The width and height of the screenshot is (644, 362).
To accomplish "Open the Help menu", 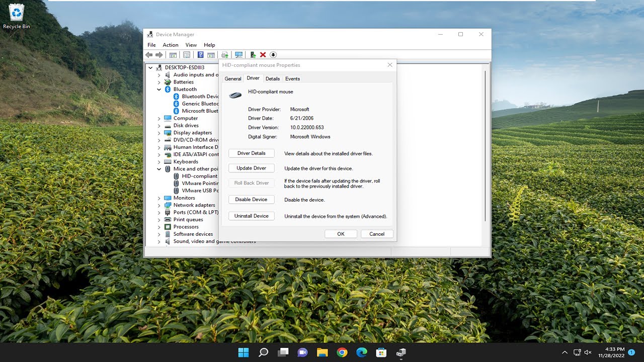I will [209, 45].
